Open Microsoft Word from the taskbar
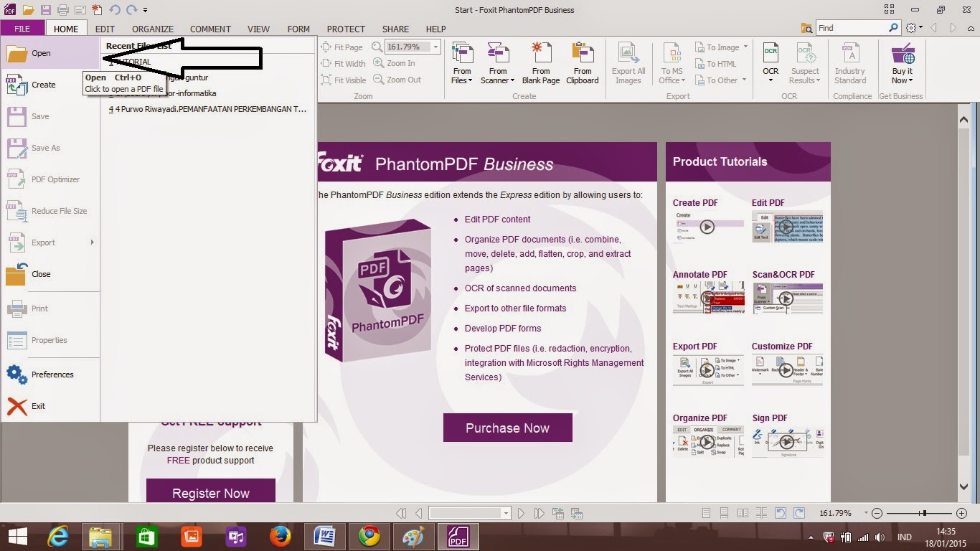980x551 pixels. coord(325,536)
